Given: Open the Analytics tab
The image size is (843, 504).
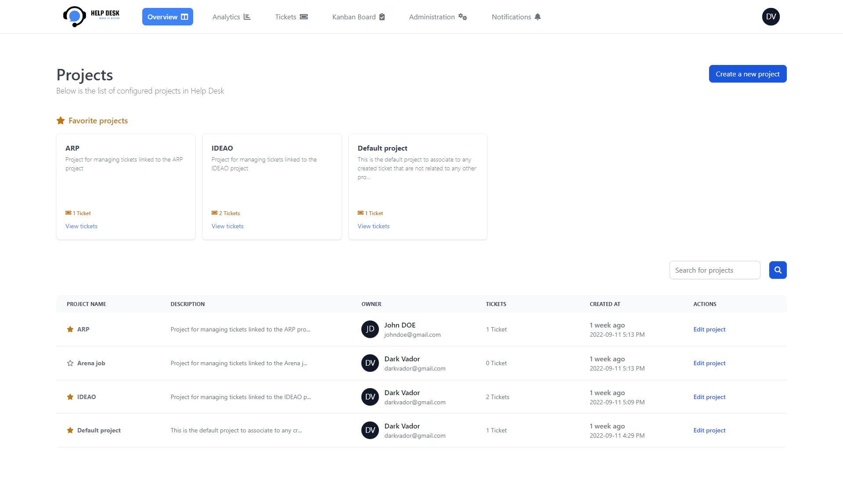Looking at the screenshot, I should (231, 17).
